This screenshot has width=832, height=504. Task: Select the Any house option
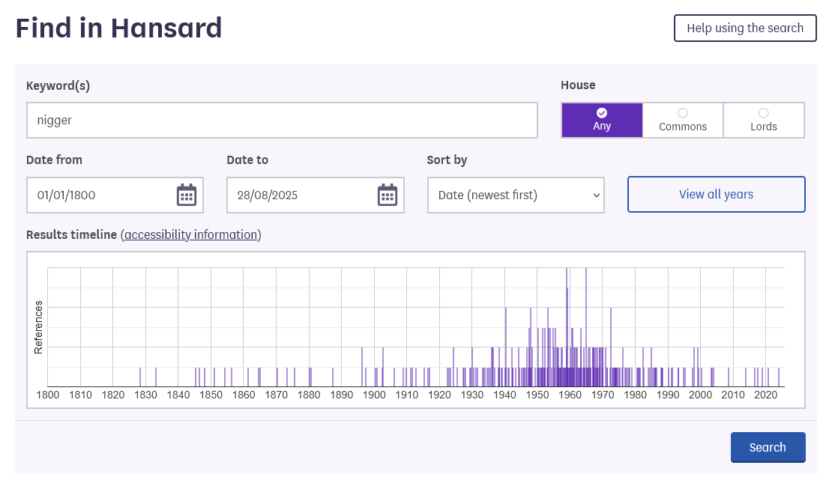(x=602, y=121)
